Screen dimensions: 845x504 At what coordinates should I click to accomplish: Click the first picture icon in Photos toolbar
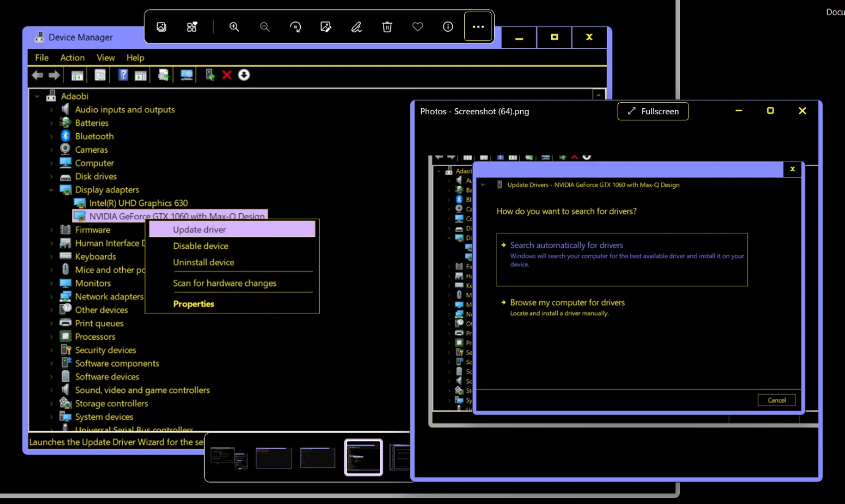[x=161, y=27]
